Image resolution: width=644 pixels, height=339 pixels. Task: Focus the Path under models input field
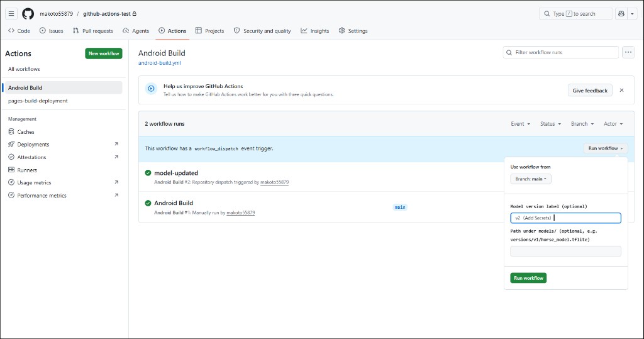(x=565, y=251)
